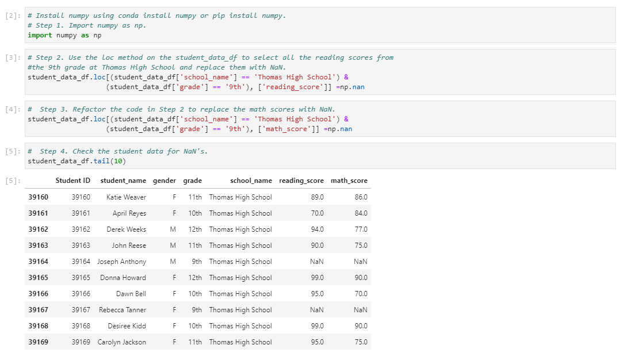Click the name John Reese
The image size is (624, 364).
pos(129,246)
